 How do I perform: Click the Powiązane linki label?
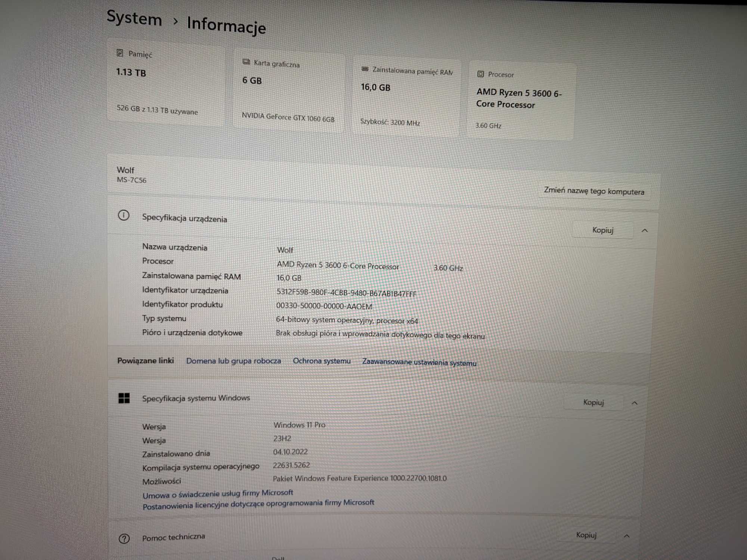pos(146,360)
